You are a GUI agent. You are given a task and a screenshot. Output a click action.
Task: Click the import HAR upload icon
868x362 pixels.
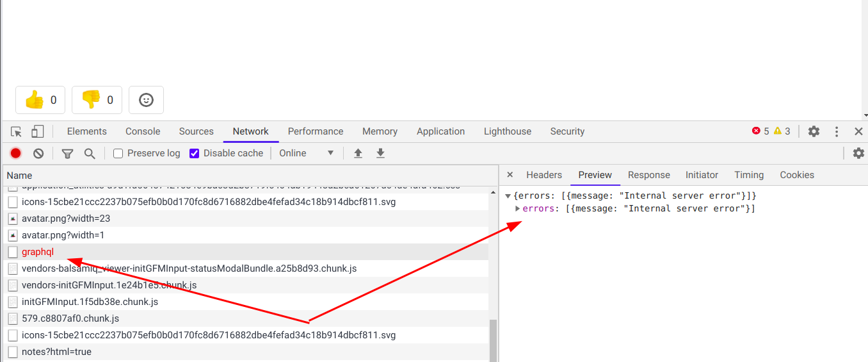358,153
